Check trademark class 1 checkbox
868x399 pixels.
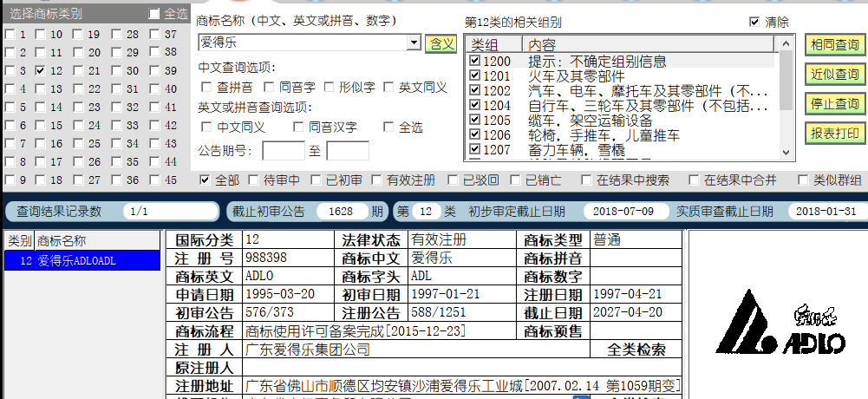(10, 35)
